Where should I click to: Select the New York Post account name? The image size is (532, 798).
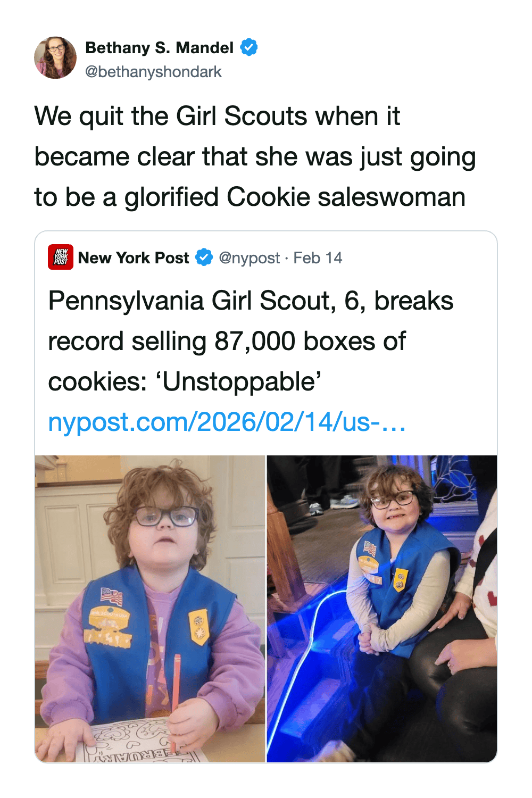(x=133, y=258)
